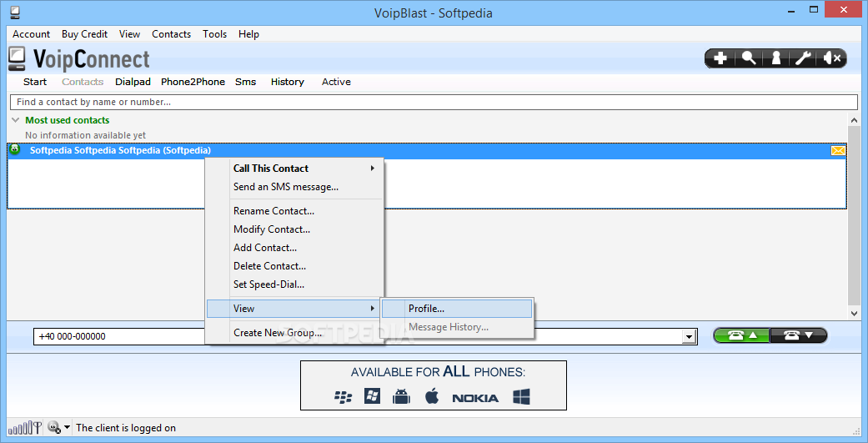The image size is (868, 443).
Task: Expand the Call This Contact submenu
Action: [x=294, y=169]
